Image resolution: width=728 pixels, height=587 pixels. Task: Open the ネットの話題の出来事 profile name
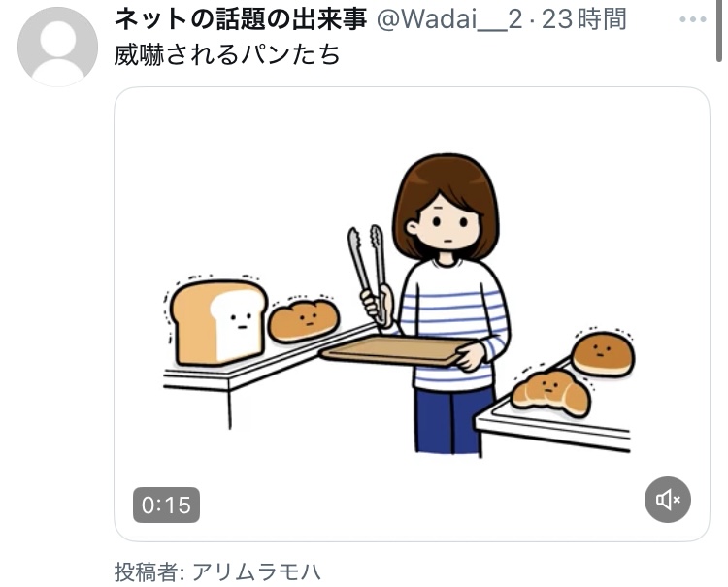241,20
